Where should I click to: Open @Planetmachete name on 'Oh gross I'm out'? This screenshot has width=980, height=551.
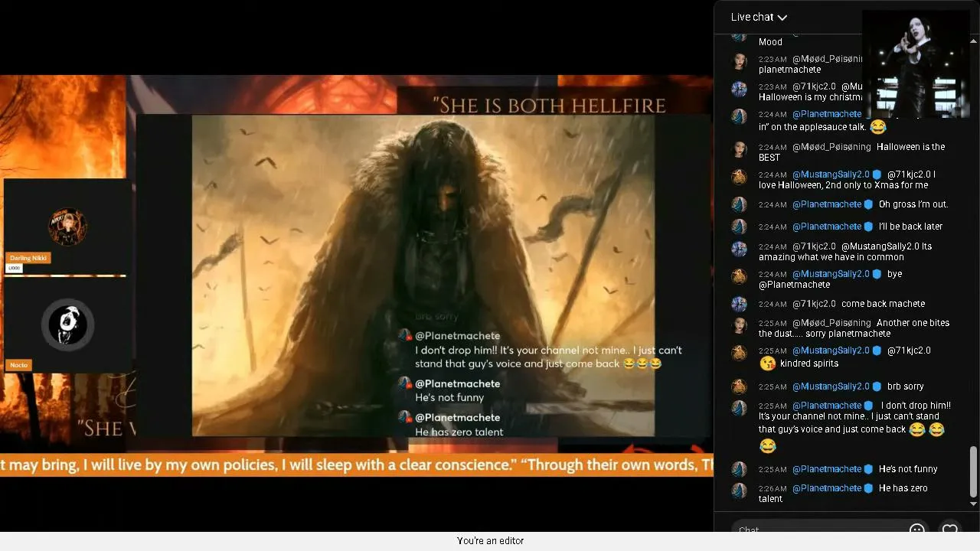click(x=827, y=204)
